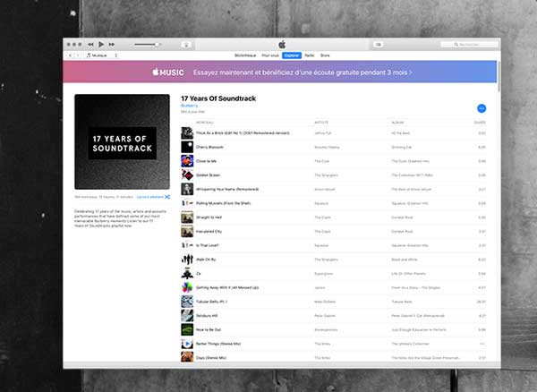Go back with the left chevron
Viewport: 537px width, 392px height.
[x=71, y=55]
